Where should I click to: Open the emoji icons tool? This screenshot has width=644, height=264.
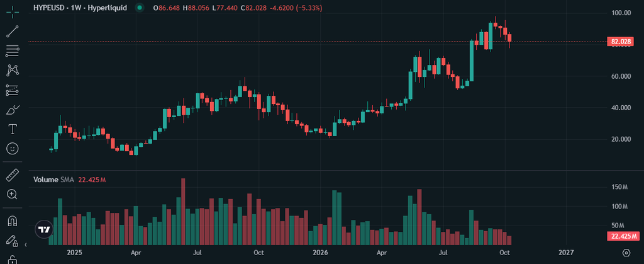coord(13,149)
